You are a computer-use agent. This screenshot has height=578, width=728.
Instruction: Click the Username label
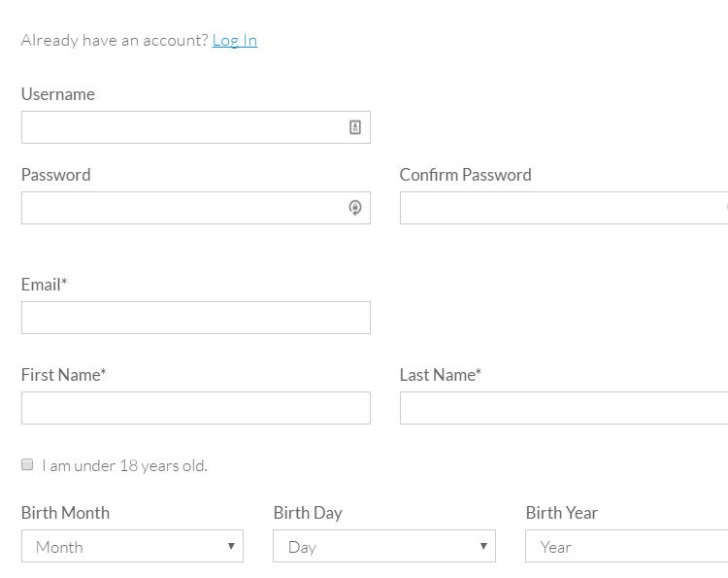[x=58, y=94]
